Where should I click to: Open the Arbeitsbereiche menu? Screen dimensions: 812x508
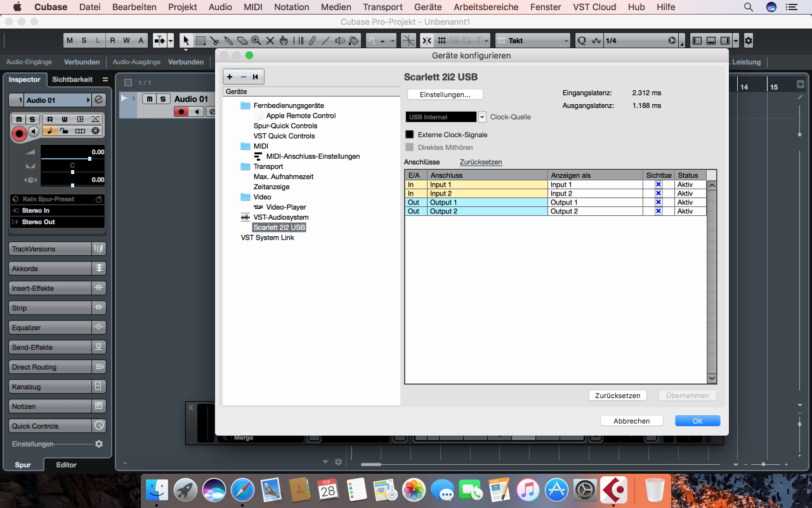tap(486, 7)
